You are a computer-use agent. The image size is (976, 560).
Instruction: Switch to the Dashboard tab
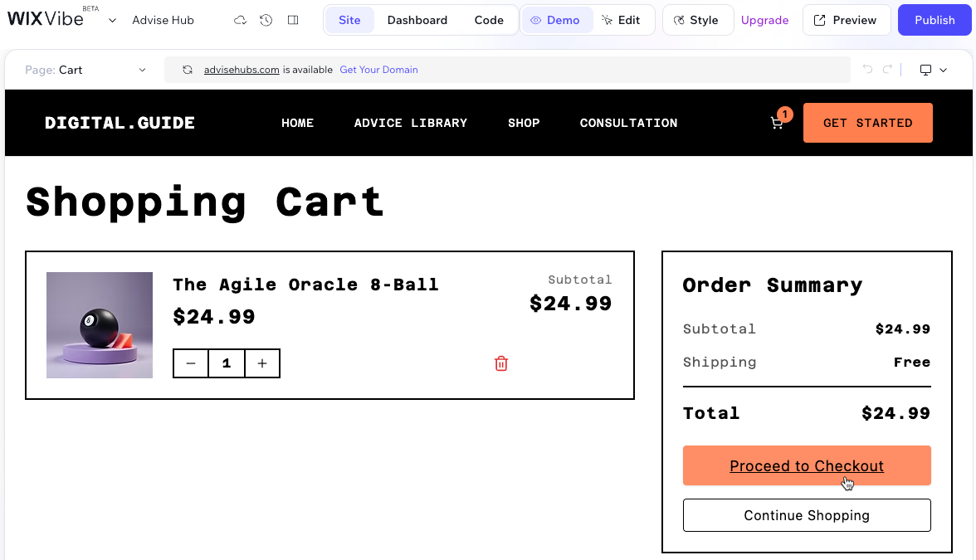(x=417, y=20)
